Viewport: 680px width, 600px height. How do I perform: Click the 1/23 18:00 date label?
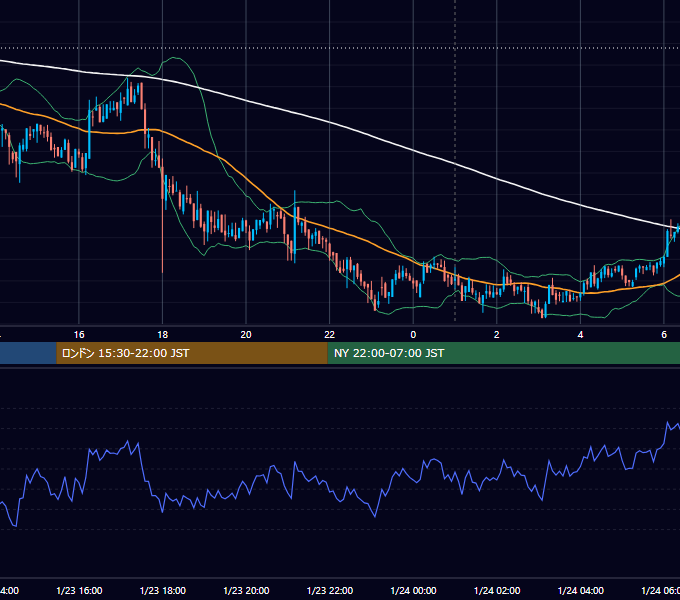(163, 590)
